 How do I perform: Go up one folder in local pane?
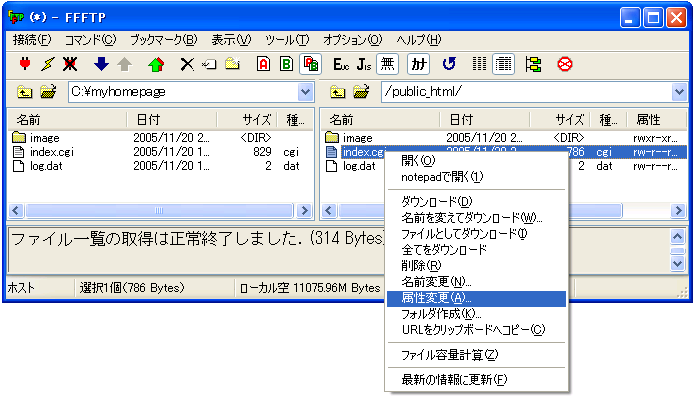click(x=25, y=92)
